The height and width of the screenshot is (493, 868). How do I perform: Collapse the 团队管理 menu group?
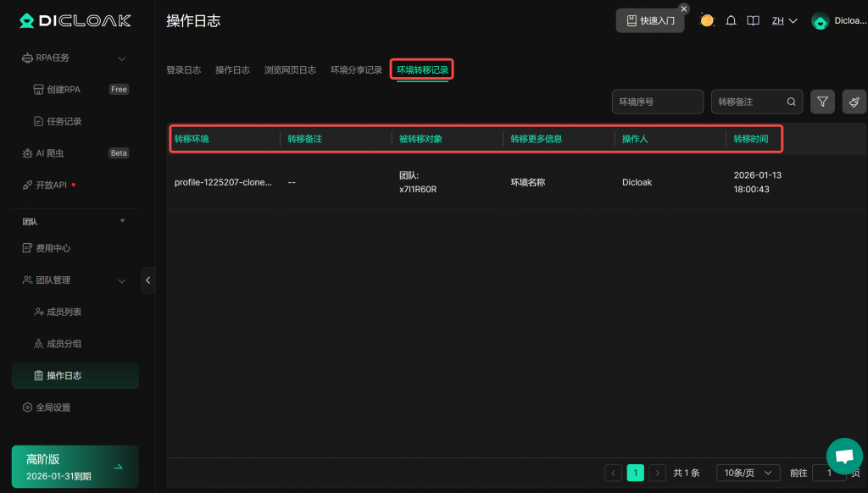click(x=121, y=280)
